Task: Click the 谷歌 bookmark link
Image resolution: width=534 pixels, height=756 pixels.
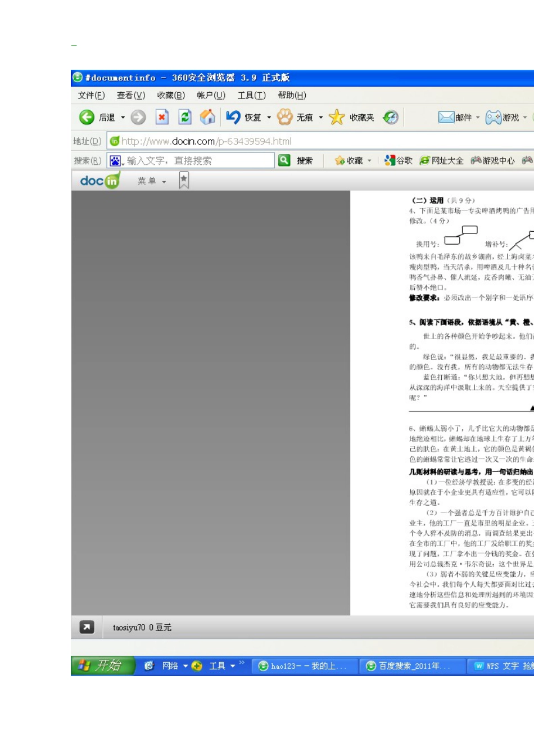Action: point(399,160)
